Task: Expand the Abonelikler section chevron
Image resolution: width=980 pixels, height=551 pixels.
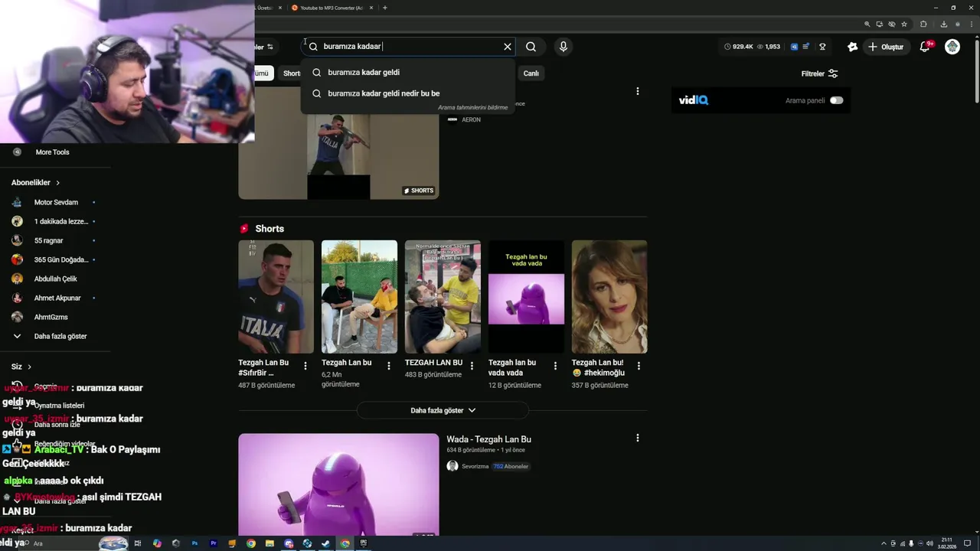Action: (57, 183)
